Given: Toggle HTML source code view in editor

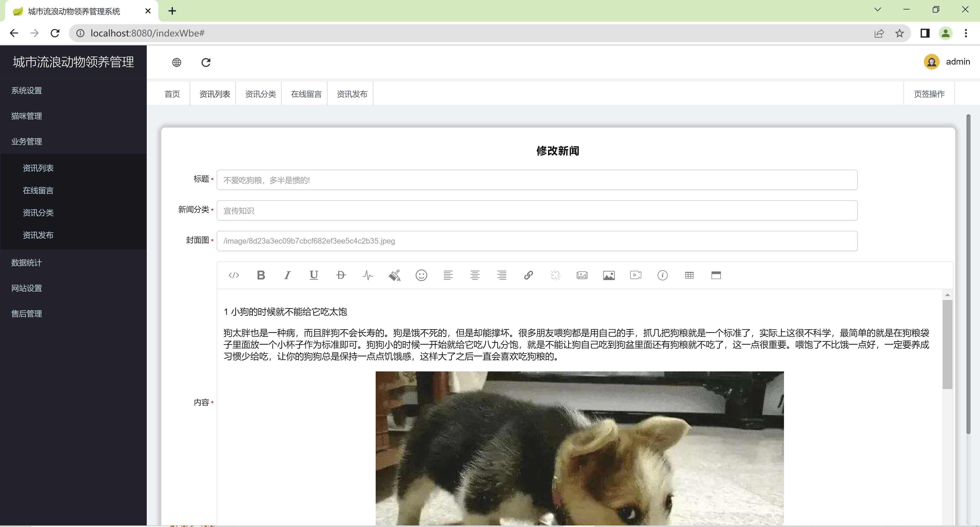Looking at the screenshot, I should click(234, 275).
